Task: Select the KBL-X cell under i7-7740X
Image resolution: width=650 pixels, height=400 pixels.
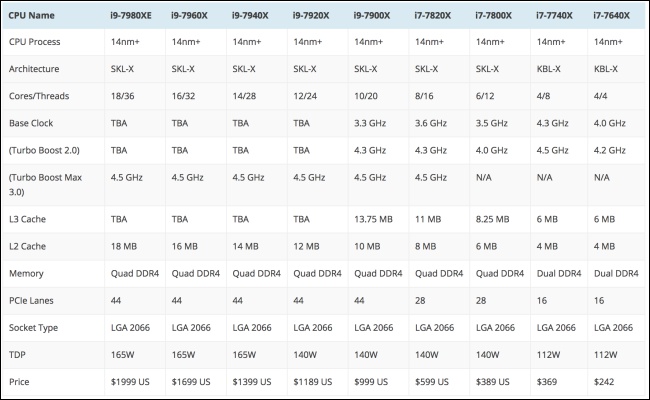Action: click(548, 69)
